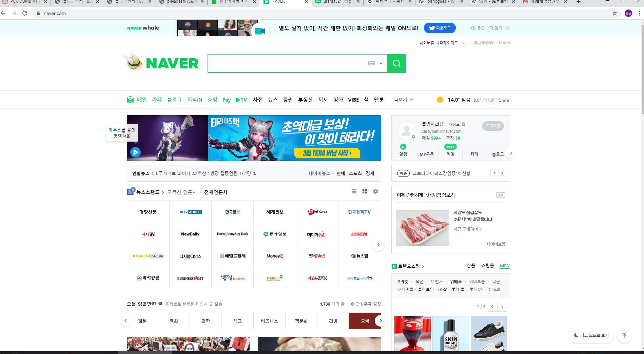Open 경향신문 publisher tile

click(148, 212)
